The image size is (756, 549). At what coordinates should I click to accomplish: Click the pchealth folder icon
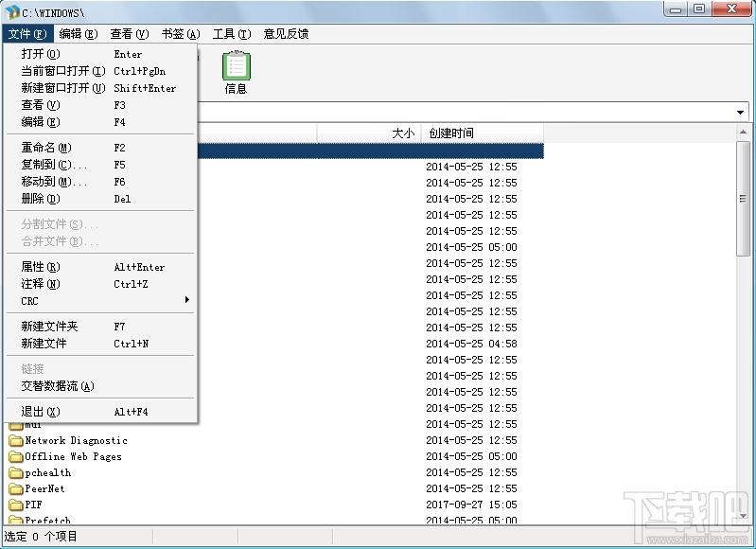click(x=16, y=472)
